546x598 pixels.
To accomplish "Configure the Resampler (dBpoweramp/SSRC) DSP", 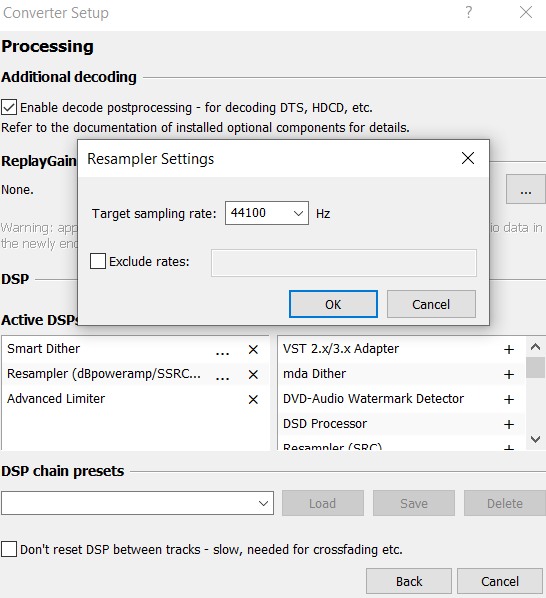I will (222, 375).
